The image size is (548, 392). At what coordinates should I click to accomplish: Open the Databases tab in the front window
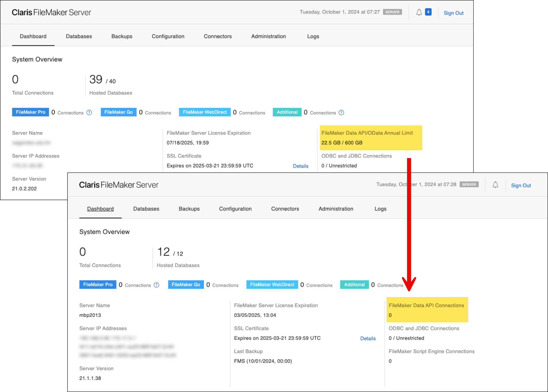(x=146, y=209)
